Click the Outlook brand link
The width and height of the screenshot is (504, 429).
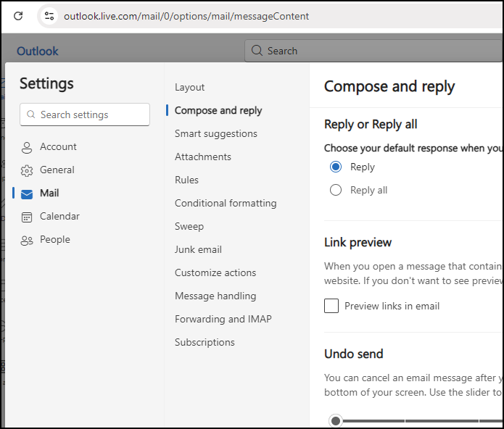pyautogui.click(x=38, y=51)
